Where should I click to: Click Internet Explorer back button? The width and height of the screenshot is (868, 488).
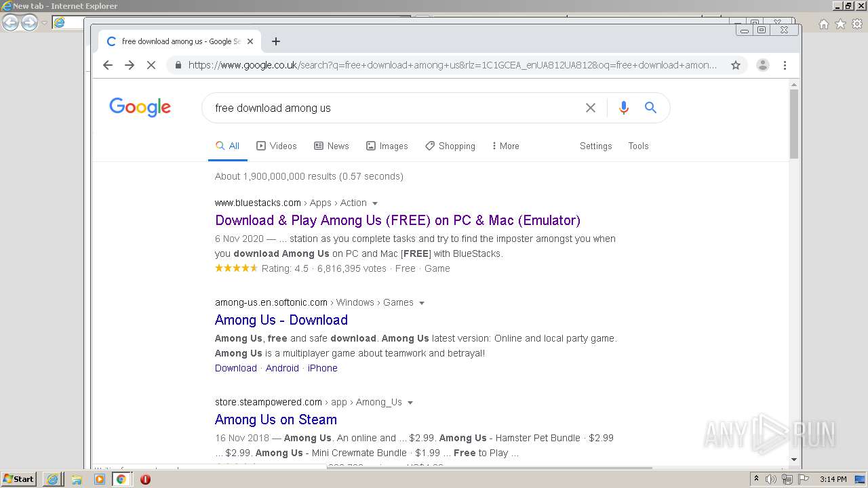click(10, 23)
